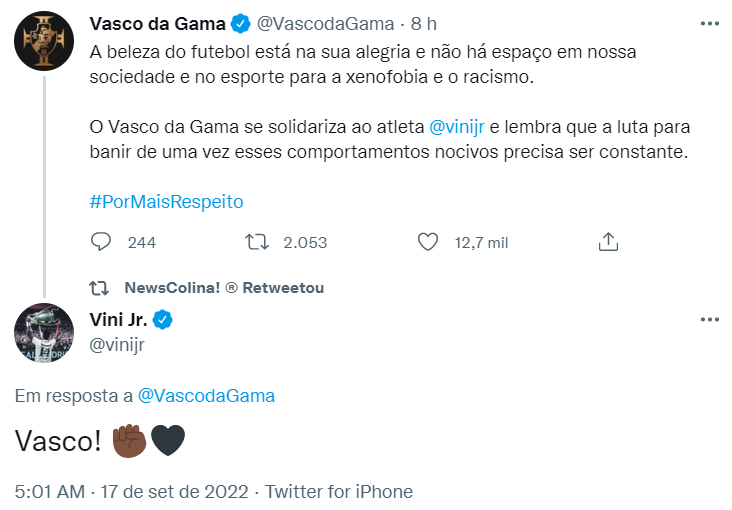Click the Twitter for iPhone source link

[339, 491]
